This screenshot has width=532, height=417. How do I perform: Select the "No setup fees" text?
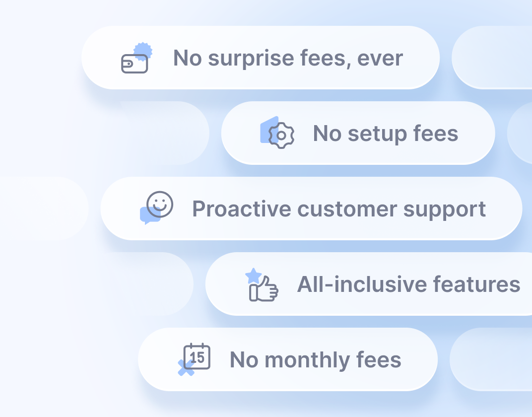tap(385, 134)
